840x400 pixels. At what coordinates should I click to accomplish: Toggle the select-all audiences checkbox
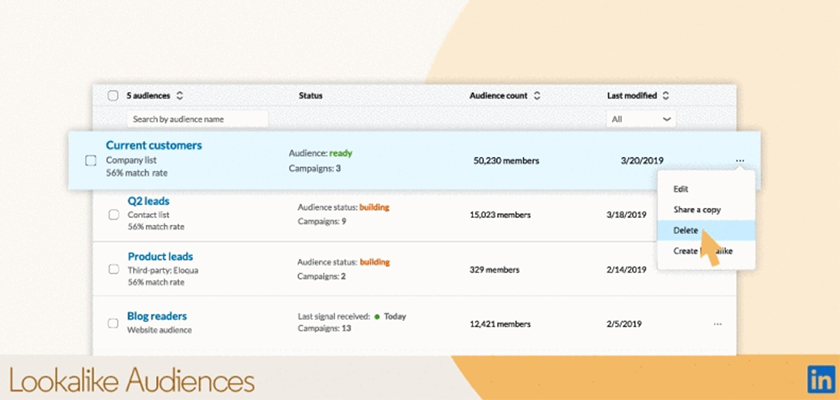pos(113,96)
